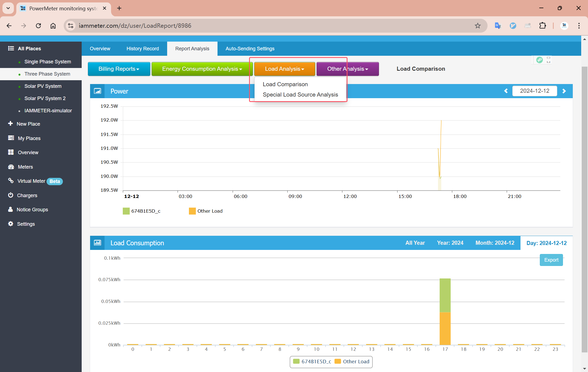Toggle 674B1E5D_c series in Power legend
588x372 pixels.
[x=142, y=211]
